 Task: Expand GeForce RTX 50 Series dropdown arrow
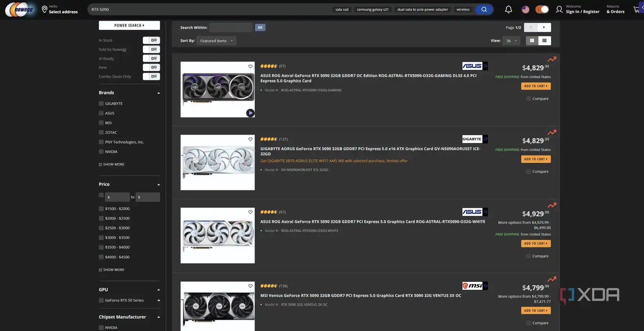(x=159, y=300)
